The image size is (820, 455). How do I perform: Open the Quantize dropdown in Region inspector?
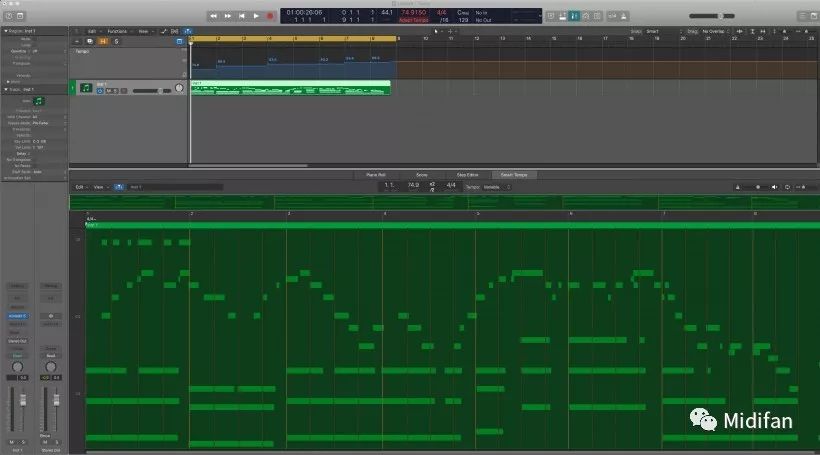tap(50, 51)
